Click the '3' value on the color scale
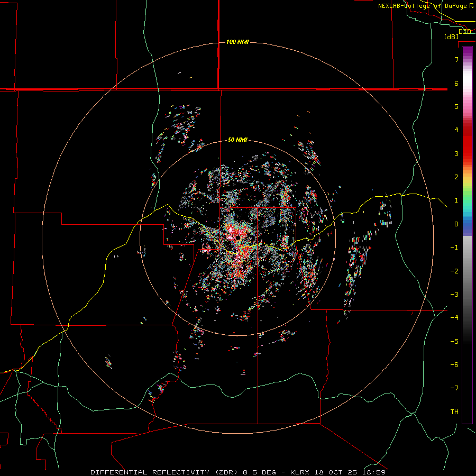Screen dimensions: 476x476 456,153
